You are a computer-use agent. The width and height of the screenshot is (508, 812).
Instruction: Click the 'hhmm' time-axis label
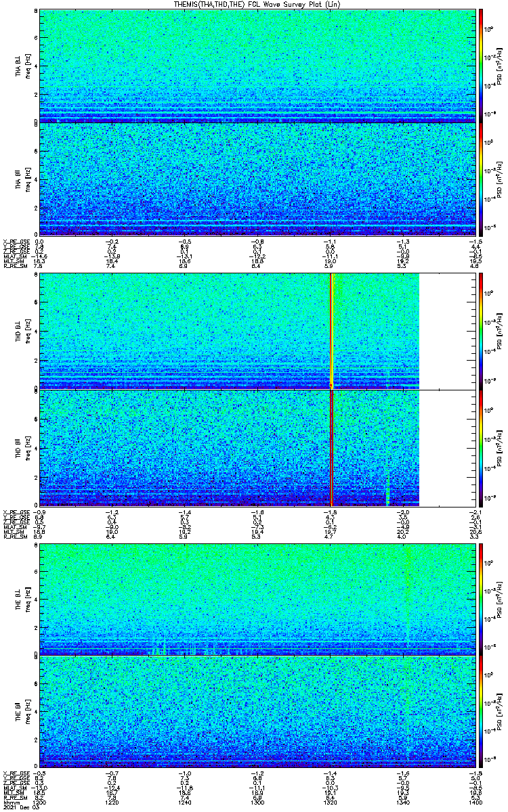[x=10, y=801]
